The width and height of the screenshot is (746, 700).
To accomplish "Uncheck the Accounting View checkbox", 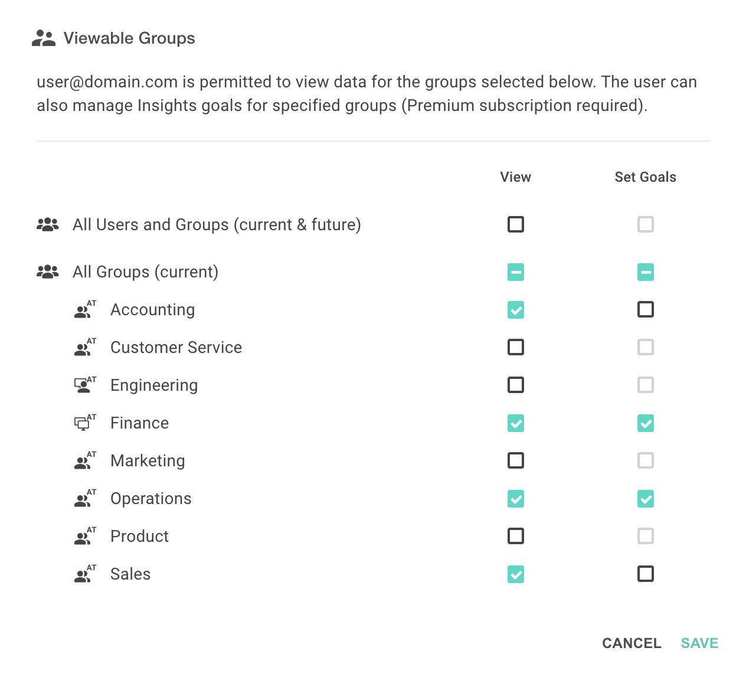I will click(516, 310).
